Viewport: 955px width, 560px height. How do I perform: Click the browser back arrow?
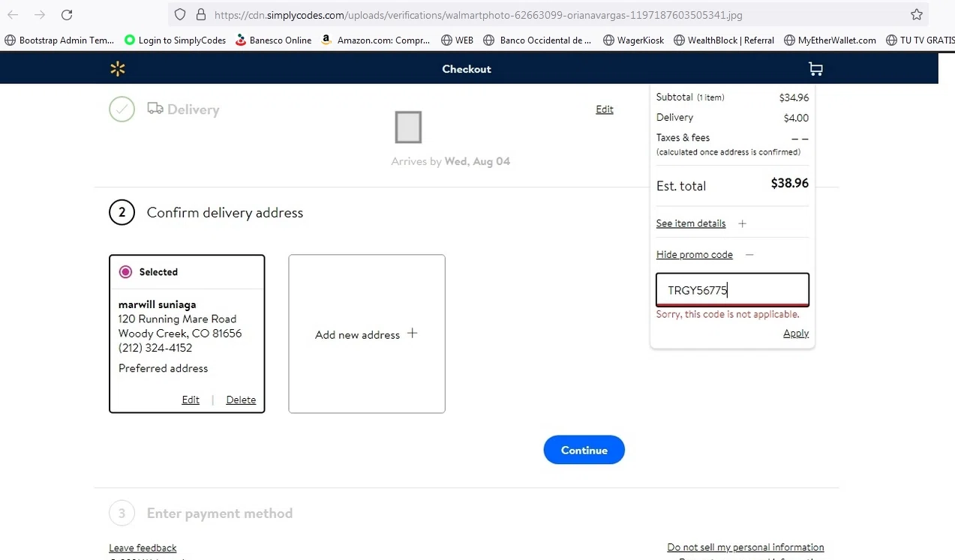14,15
